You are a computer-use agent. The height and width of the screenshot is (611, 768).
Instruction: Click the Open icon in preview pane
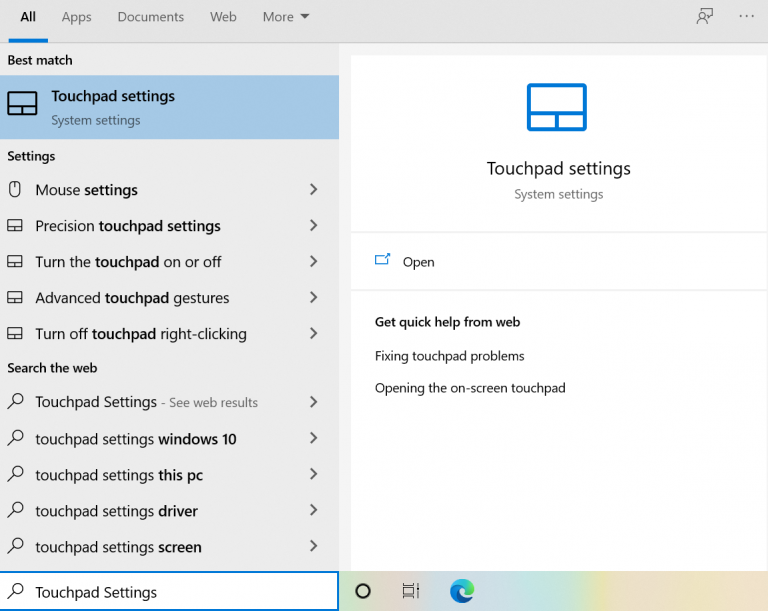point(383,259)
